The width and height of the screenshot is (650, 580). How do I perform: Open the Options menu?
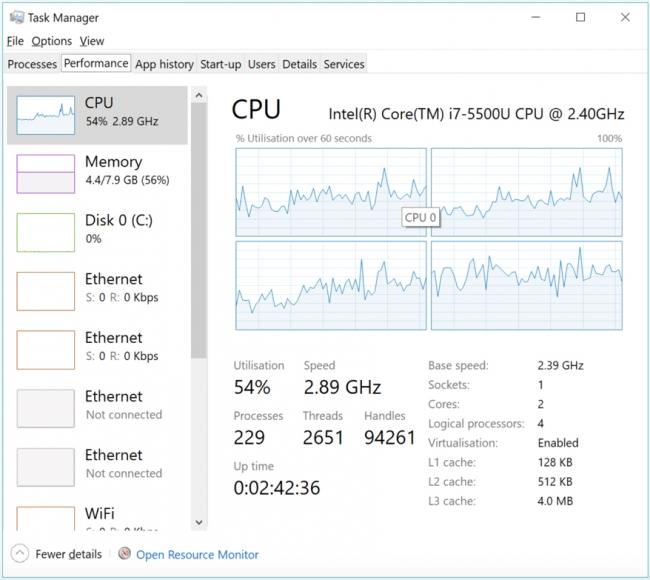[x=51, y=41]
